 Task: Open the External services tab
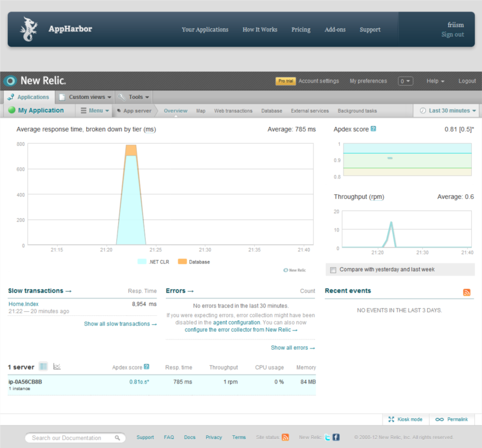pos(310,111)
